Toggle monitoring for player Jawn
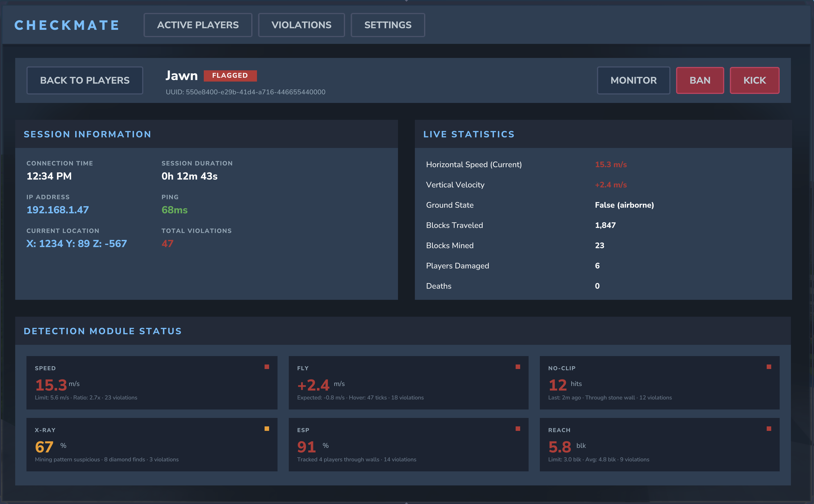The height and width of the screenshot is (504, 814). coord(633,80)
